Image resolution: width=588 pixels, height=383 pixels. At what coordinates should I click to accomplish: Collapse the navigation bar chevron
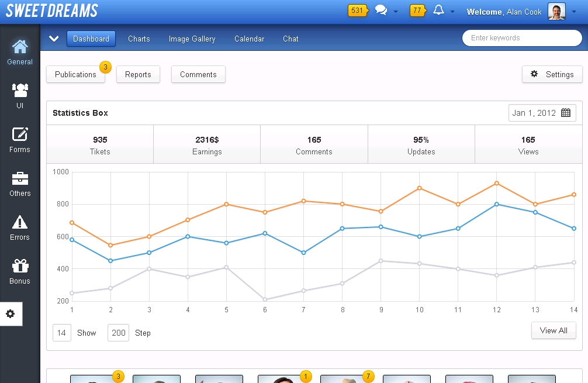(x=54, y=39)
